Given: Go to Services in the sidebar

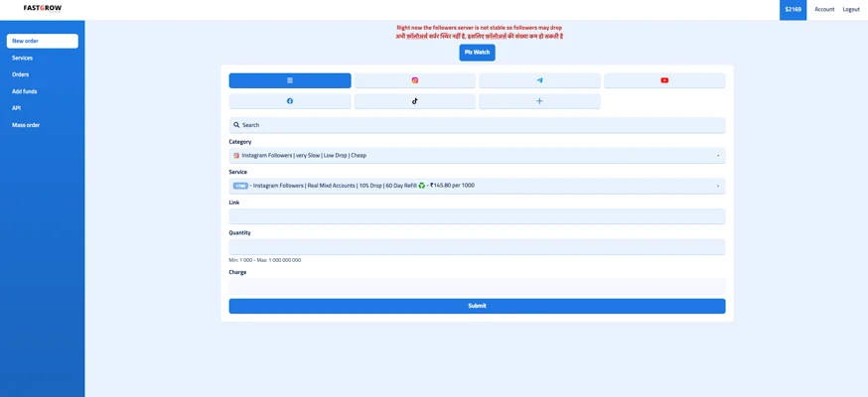Looking at the screenshot, I should 23,58.
